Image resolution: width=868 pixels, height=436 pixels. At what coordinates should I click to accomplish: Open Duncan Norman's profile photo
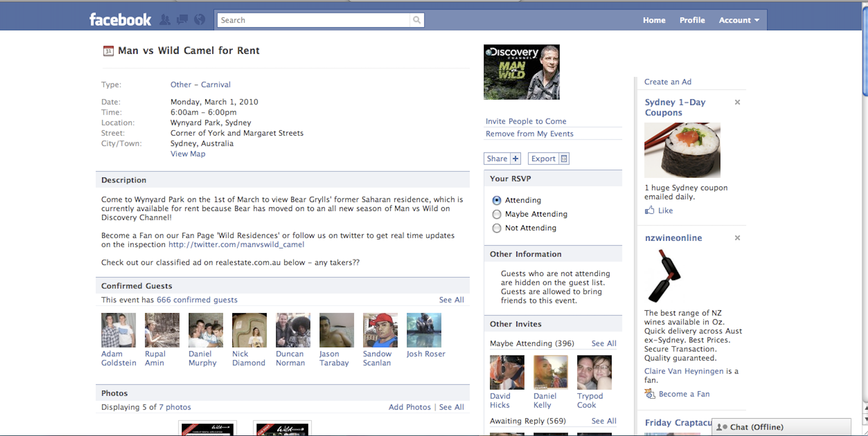coord(293,330)
